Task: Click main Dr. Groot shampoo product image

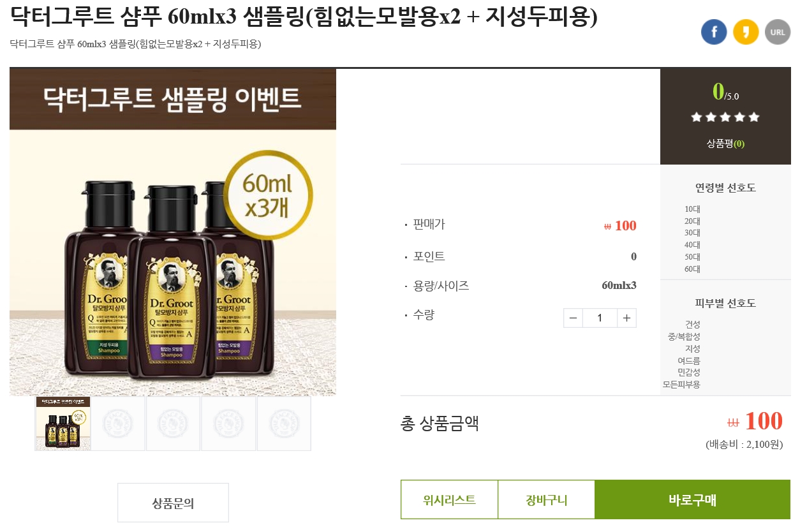Action: [173, 232]
